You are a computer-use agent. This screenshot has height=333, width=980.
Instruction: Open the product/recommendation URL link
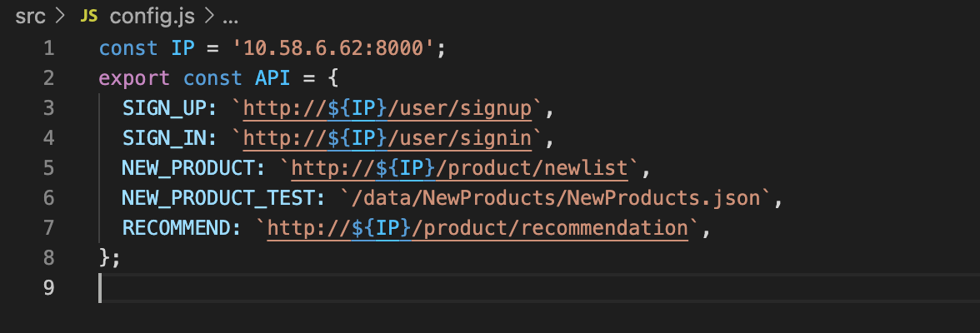click(477, 229)
